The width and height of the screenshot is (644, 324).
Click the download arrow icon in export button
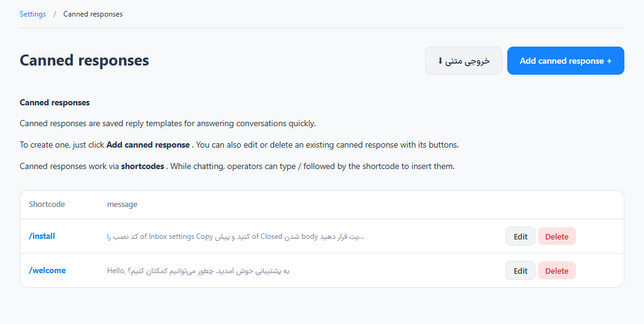coord(440,61)
